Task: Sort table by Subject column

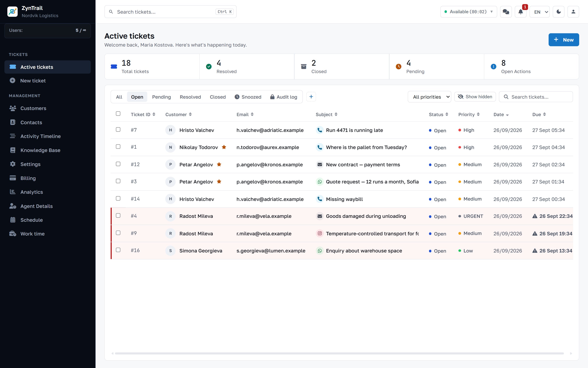Action: pyautogui.click(x=326, y=114)
